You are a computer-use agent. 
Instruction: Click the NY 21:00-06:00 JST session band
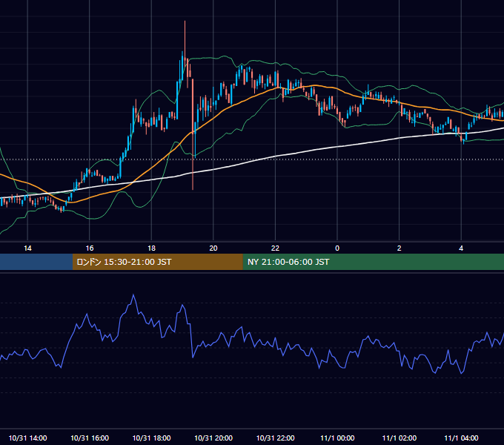[373, 262]
